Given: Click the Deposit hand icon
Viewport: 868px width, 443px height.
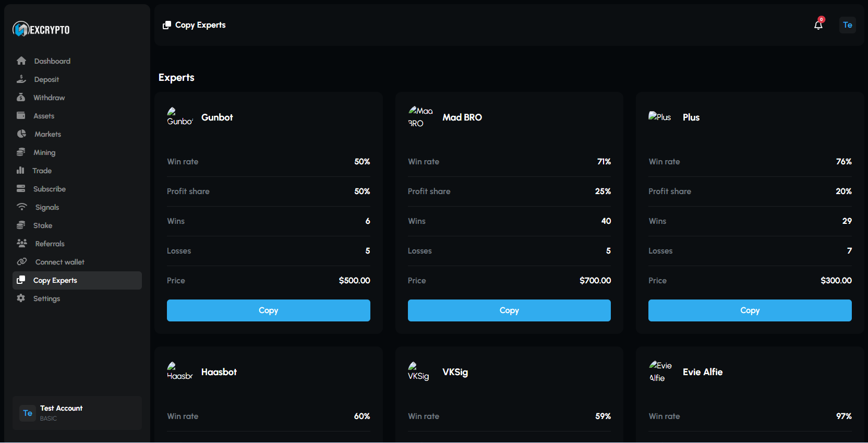Looking at the screenshot, I should (21, 79).
